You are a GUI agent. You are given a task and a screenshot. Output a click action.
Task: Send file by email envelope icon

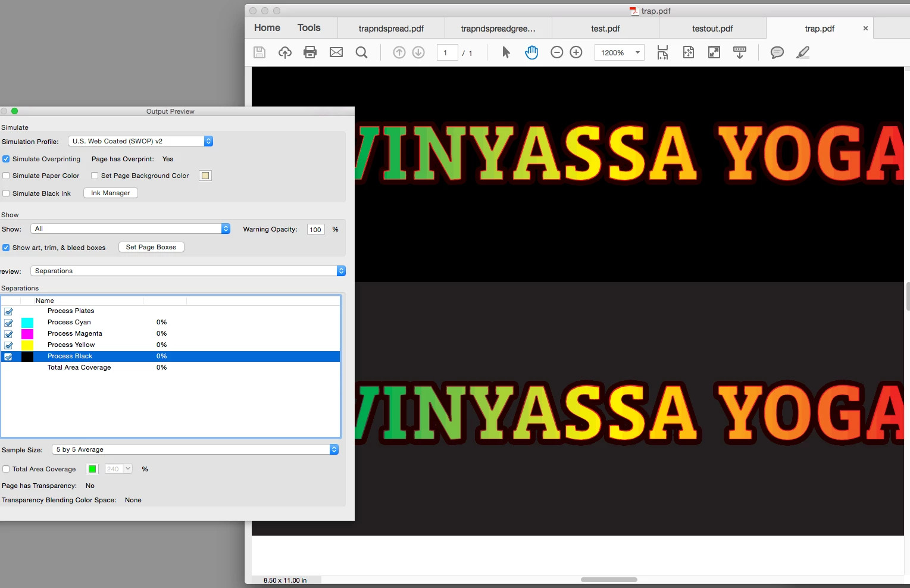point(336,52)
